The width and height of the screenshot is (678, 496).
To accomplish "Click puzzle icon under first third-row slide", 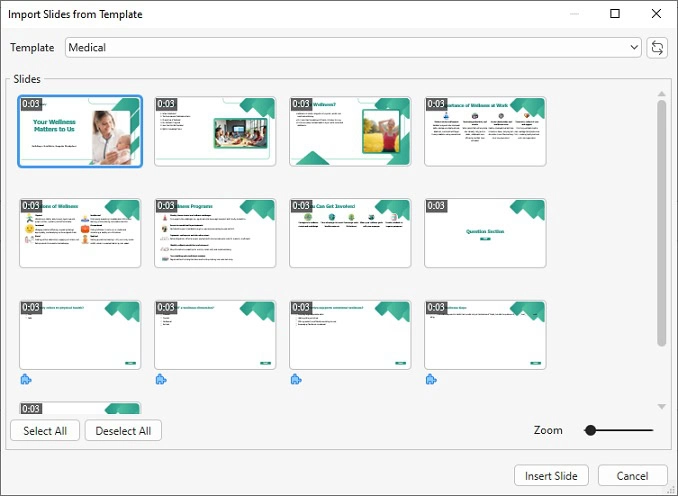I will pyautogui.click(x=26, y=379).
